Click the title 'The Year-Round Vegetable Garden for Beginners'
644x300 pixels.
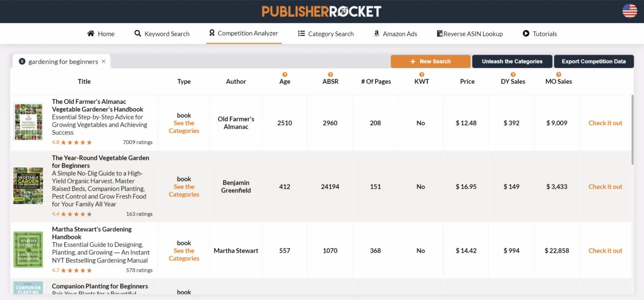[100, 162]
